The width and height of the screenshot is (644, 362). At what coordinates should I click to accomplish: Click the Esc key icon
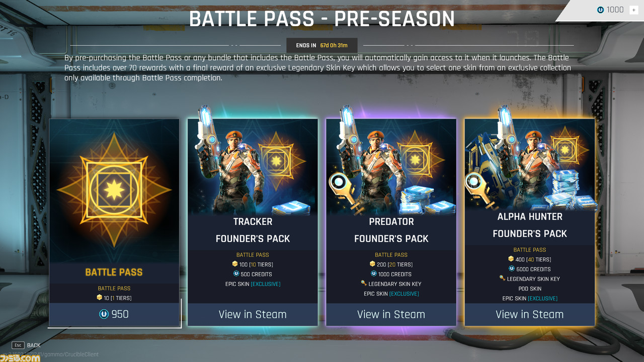point(18,345)
